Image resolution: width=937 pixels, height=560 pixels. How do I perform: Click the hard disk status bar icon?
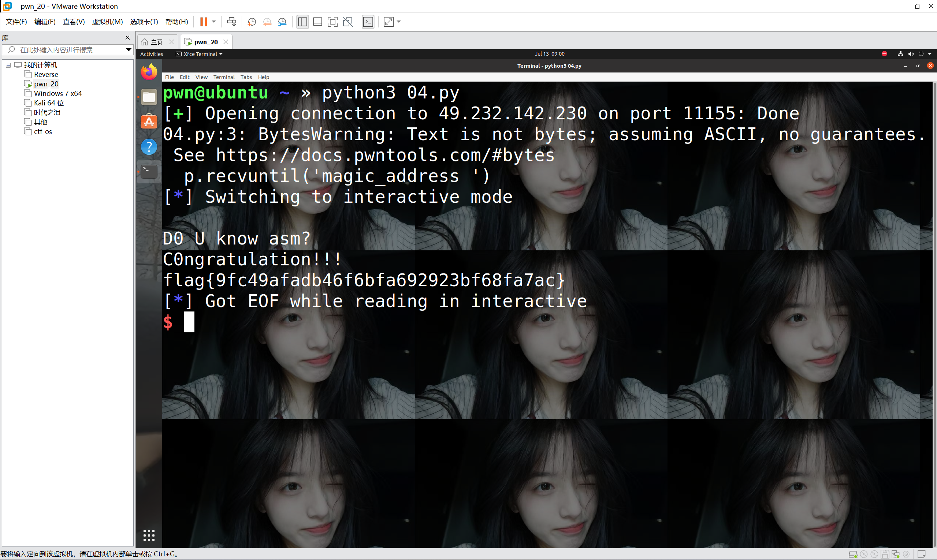(853, 555)
